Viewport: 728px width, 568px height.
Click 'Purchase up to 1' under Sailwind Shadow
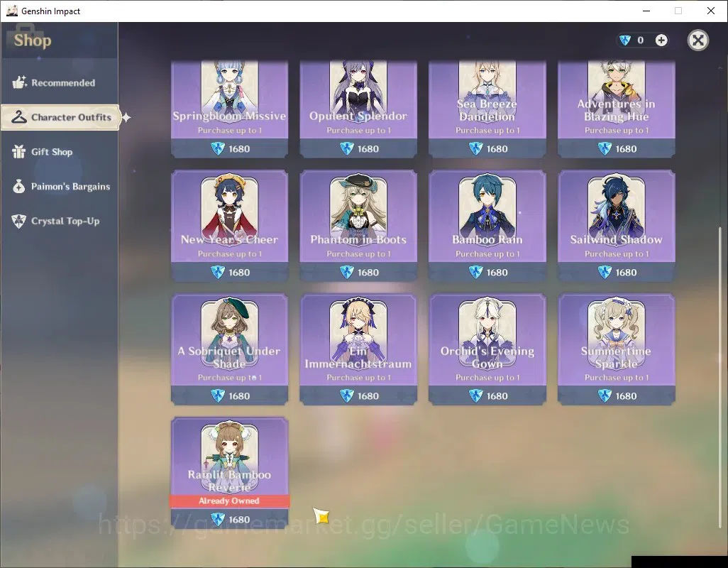[617, 254]
